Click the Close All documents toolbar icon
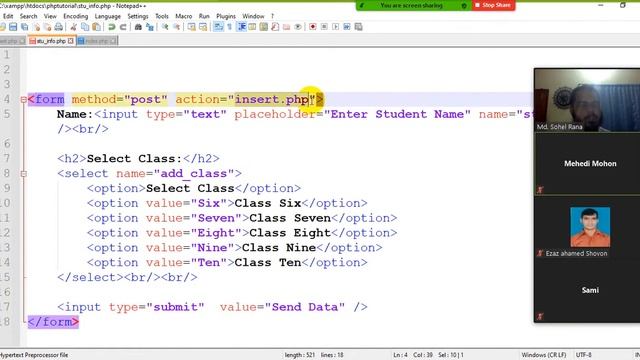 click(x=47, y=27)
